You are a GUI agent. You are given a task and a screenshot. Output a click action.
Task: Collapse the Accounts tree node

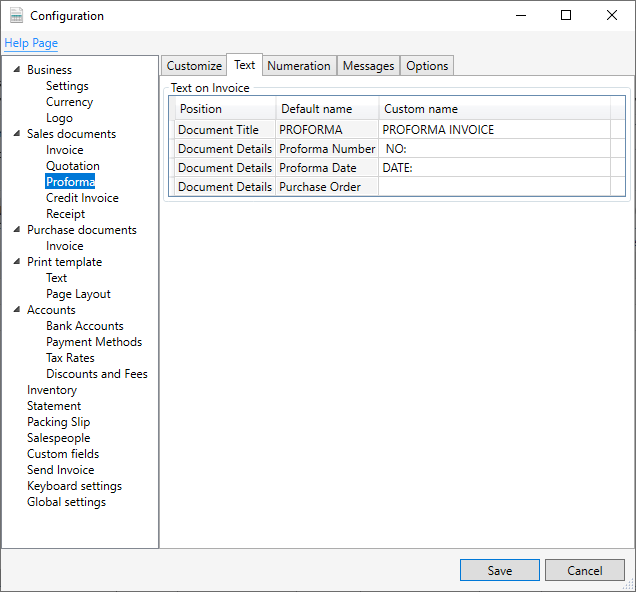[x=17, y=309]
